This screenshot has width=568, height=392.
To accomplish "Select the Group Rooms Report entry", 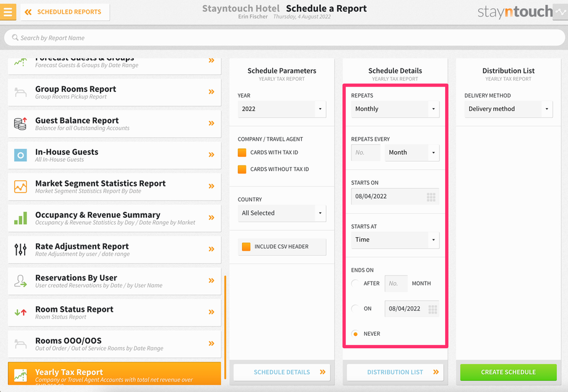I will click(114, 93).
